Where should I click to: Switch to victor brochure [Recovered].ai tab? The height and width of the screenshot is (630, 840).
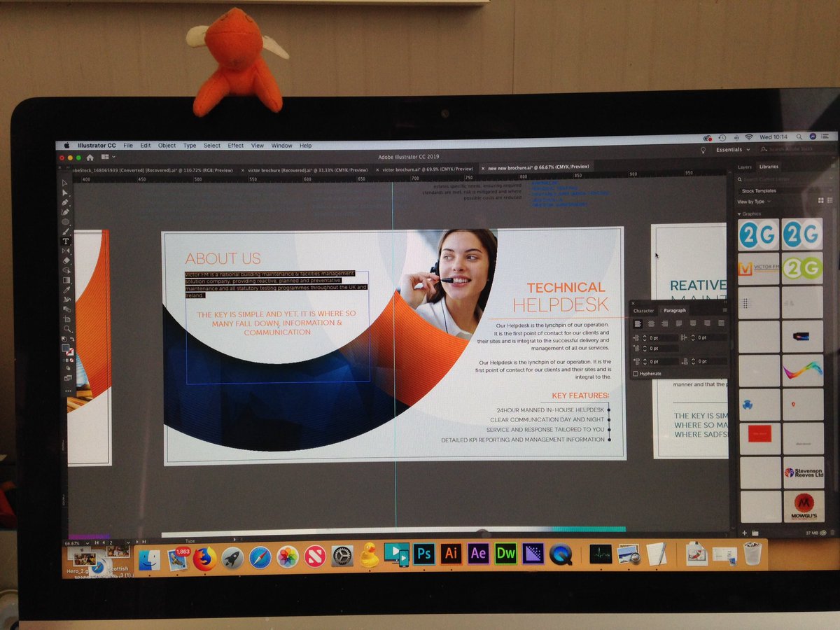point(308,169)
